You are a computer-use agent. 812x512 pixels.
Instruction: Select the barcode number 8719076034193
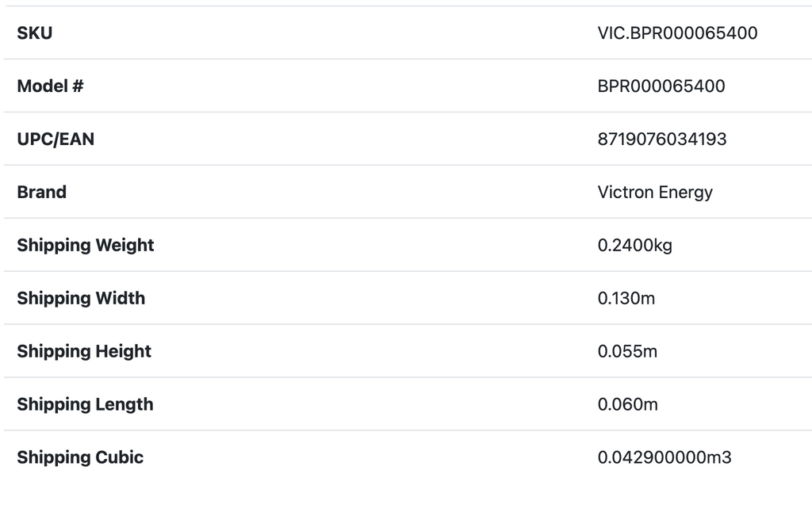(x=661, y=139)
